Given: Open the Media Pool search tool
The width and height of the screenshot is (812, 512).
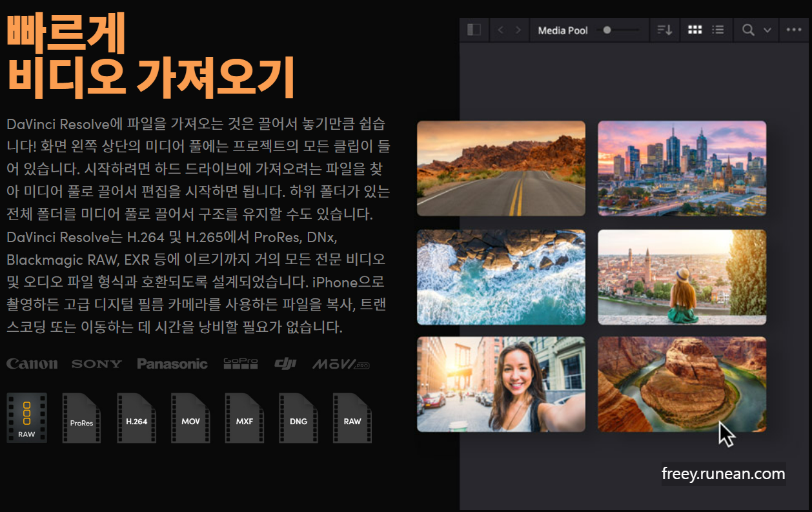Looking at the screenshot, I should 749,30.
